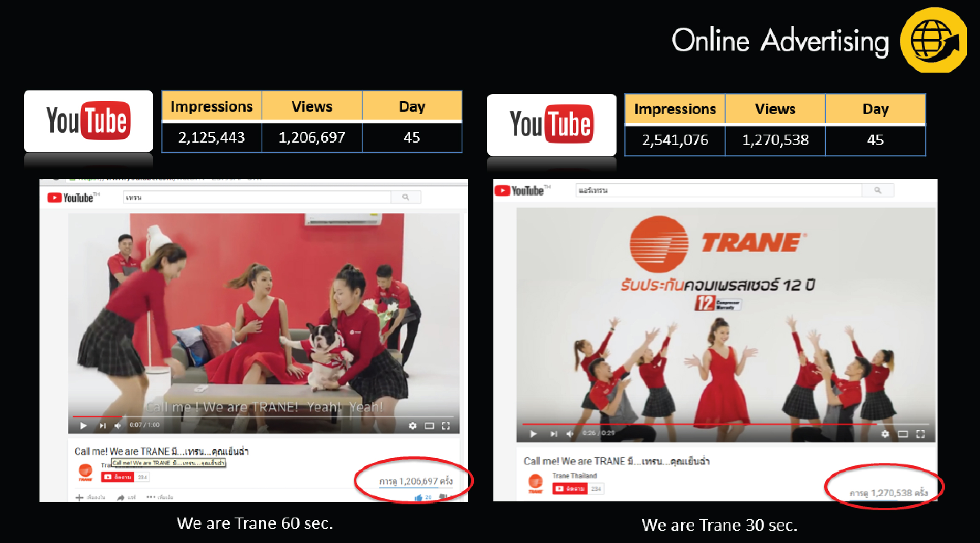
Task: Click YouTube logo in left browser page
Action: (73, 197)
